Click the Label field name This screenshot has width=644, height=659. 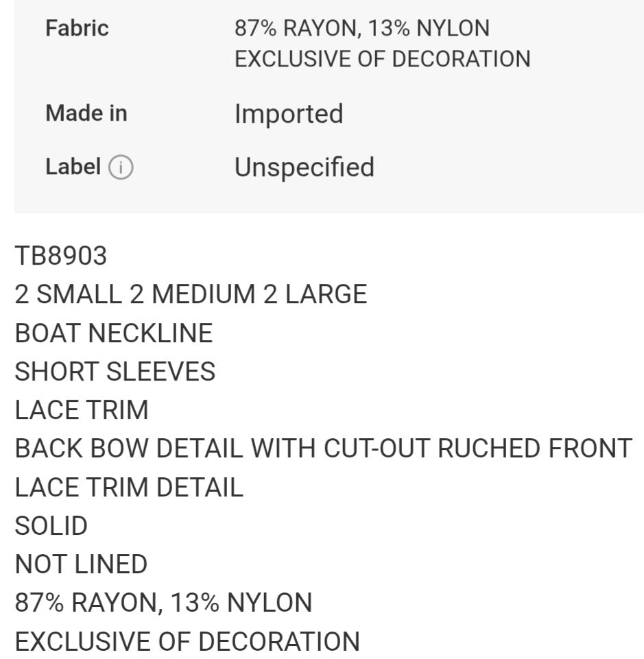click(x=73, y=167)
